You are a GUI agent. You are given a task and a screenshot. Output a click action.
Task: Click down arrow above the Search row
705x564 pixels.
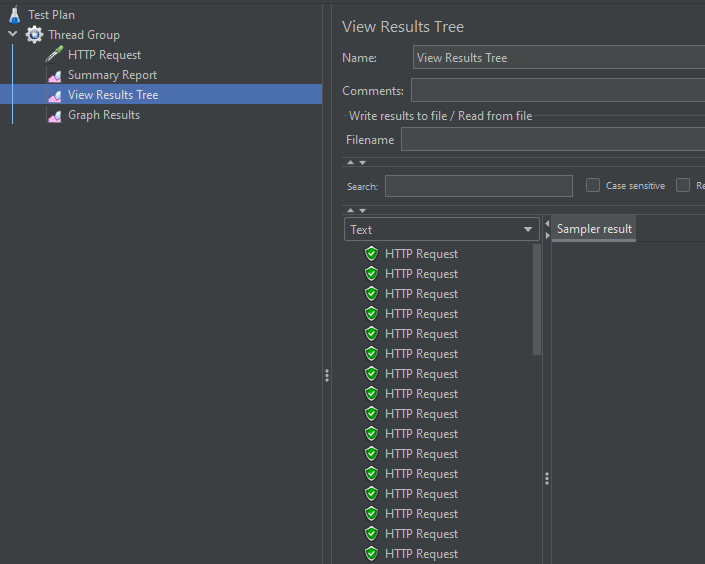[x=362, y=162]
